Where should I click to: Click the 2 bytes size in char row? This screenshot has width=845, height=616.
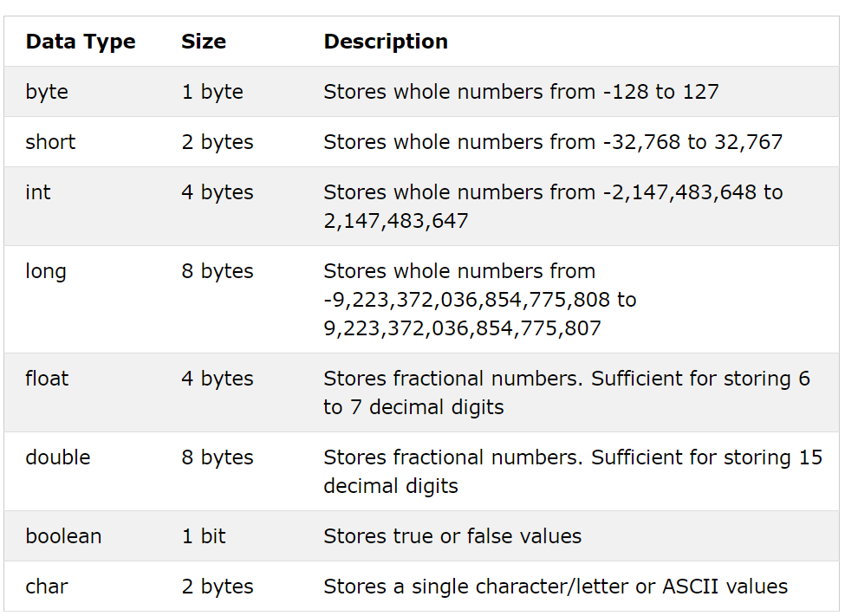(218, 587)
